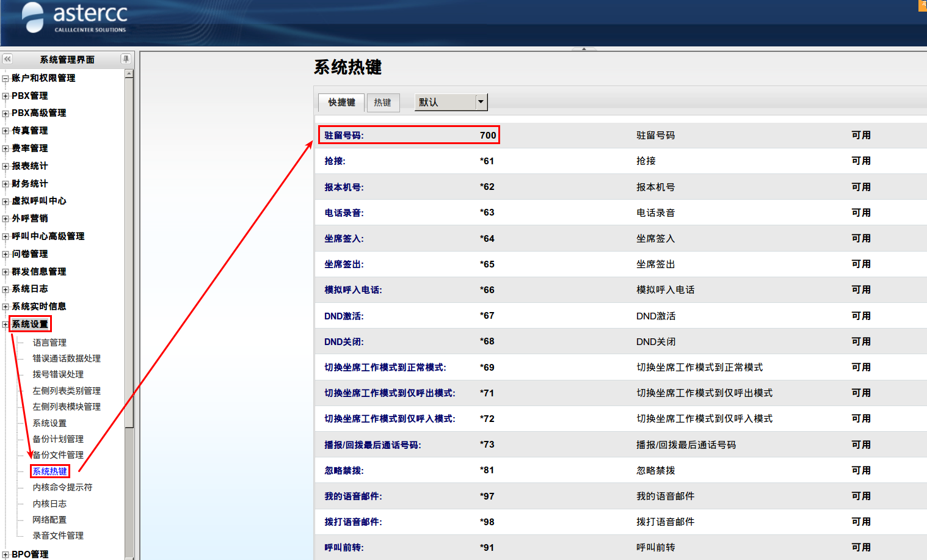This screenshot has width=927, height=560.
Task: Click the header collapse handle arrow
Action: 584,49
